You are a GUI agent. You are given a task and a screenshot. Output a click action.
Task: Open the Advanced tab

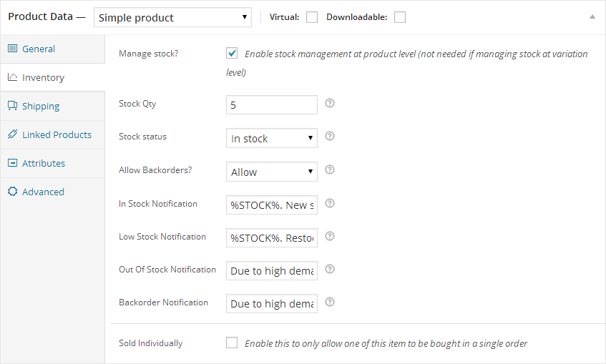pyautogui.click(x=43, y=192)
